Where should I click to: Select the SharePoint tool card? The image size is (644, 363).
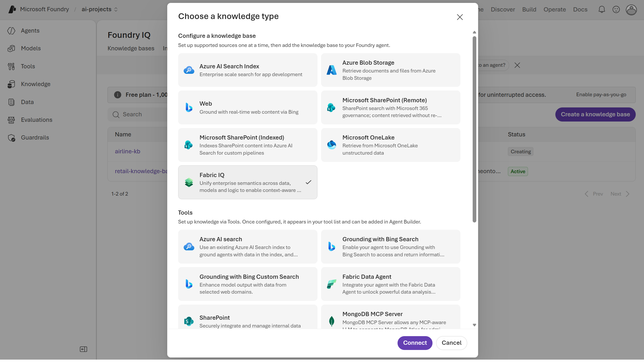coord(248,317)
